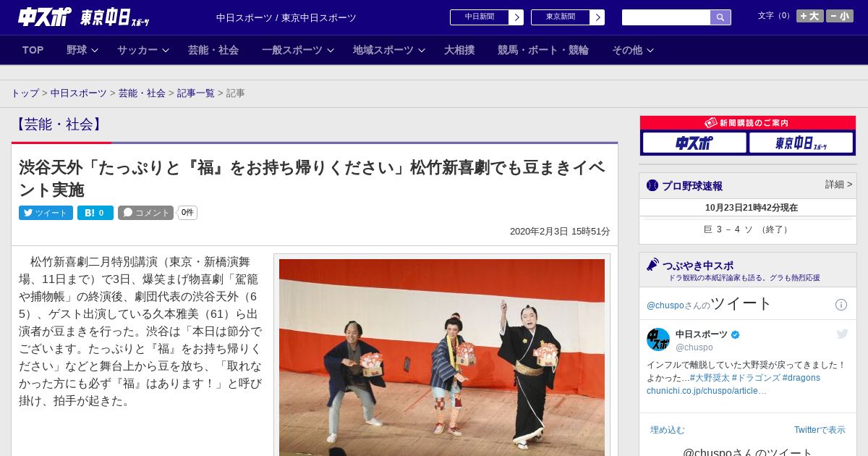Open the article stage photo

(442, 358)
